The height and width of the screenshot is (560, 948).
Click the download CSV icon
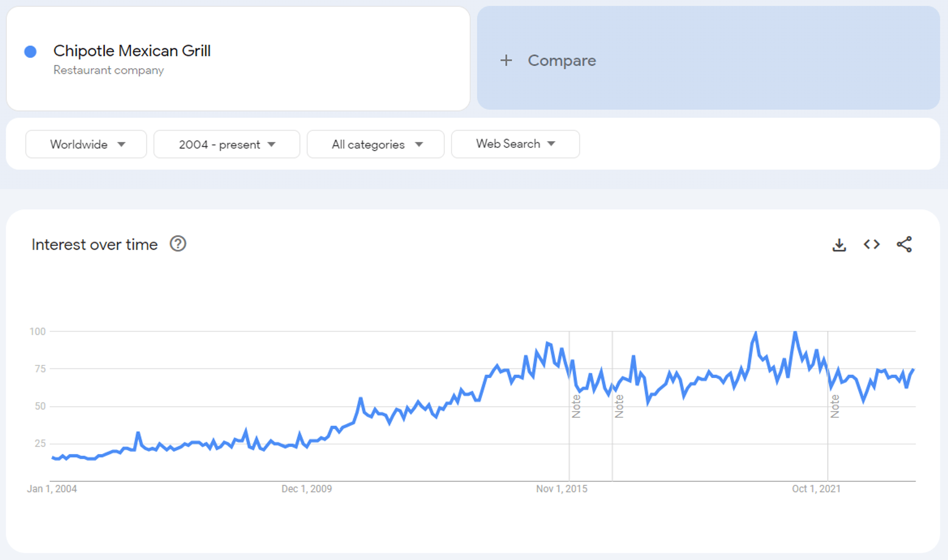click(x=839, y=245)
